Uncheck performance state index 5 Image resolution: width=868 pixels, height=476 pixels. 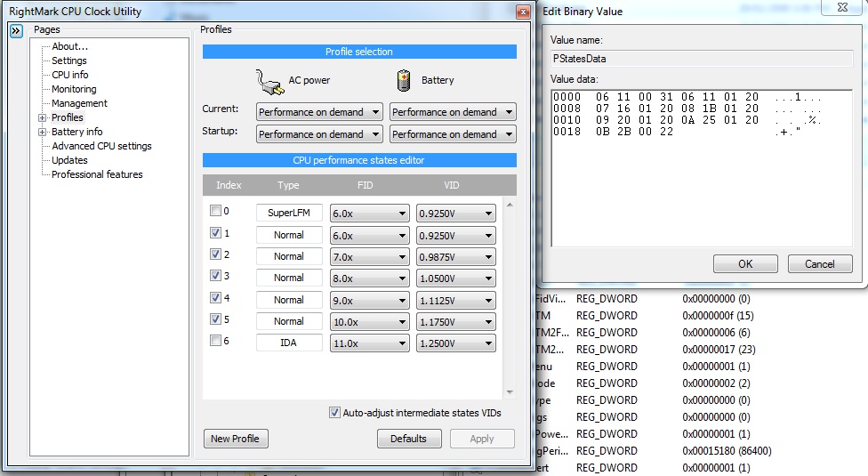(215, 319)
